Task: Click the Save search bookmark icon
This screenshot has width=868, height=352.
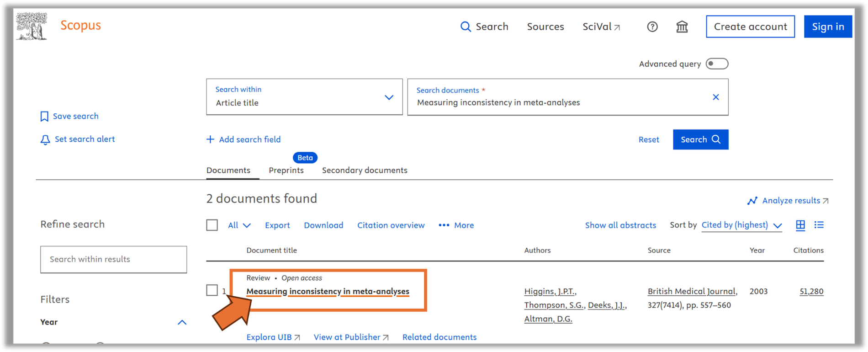Action: [44, 117]
